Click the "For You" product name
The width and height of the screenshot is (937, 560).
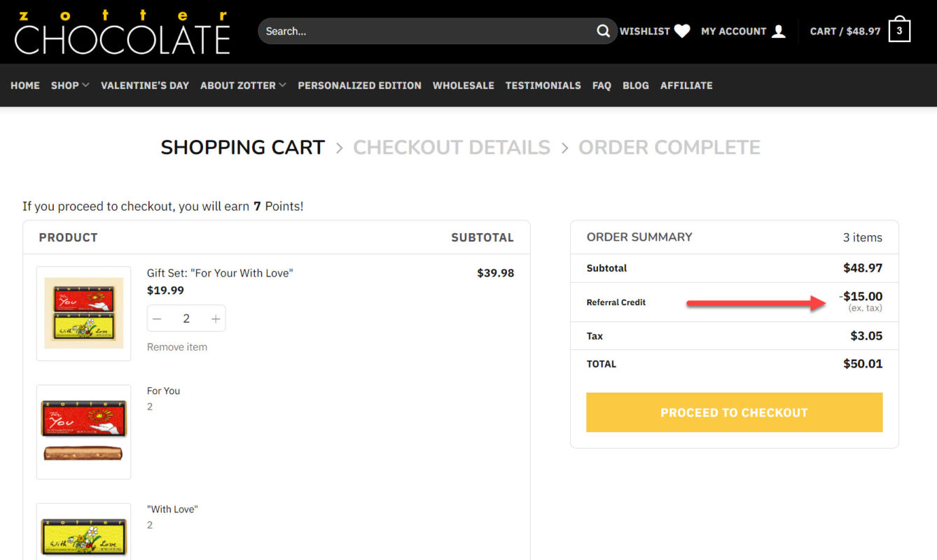point(163,391)
